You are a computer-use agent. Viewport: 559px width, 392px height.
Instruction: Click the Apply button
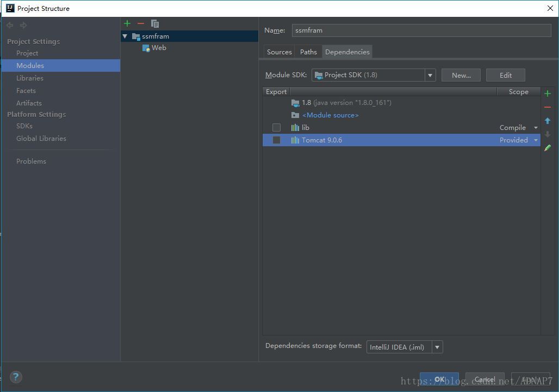click(531, 379)
